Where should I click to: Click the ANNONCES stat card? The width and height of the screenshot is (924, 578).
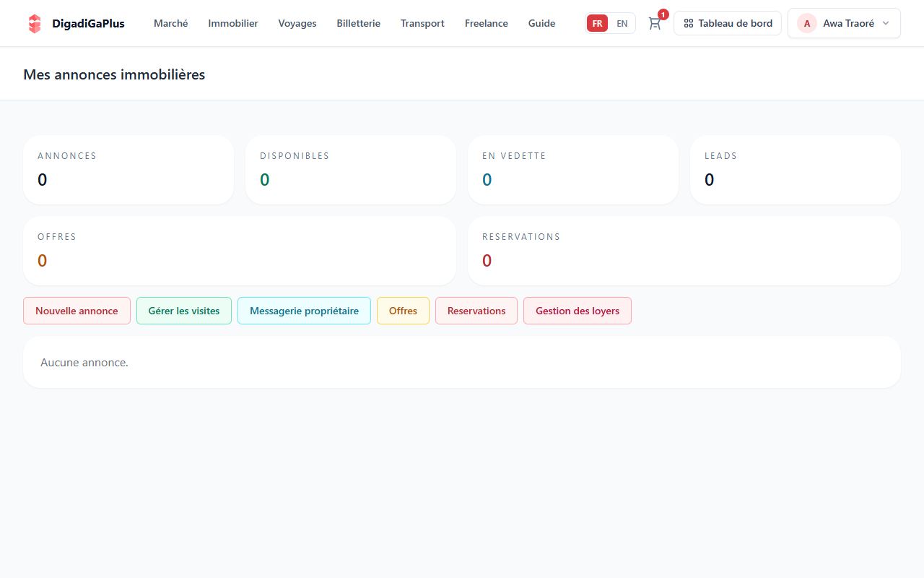click(128, 170)
